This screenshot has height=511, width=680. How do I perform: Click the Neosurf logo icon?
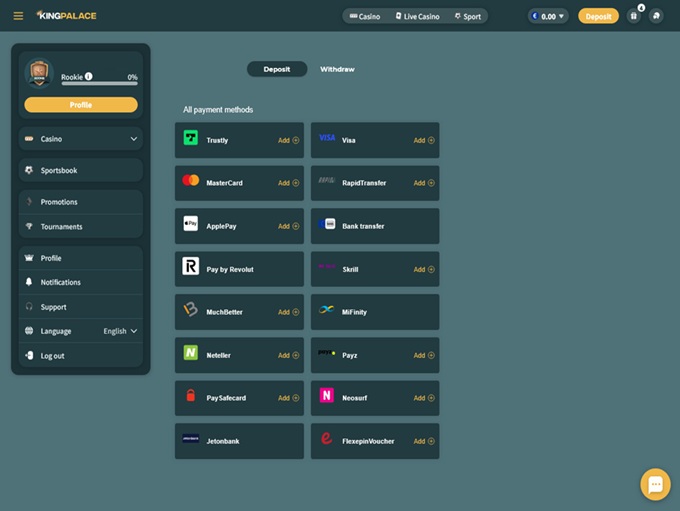[327, 396]
